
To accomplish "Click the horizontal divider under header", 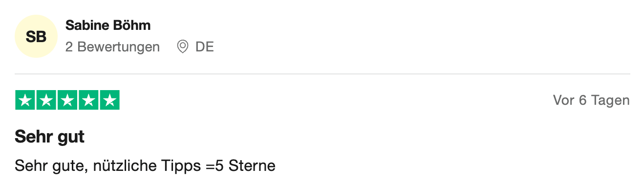I will click(322, 74).
